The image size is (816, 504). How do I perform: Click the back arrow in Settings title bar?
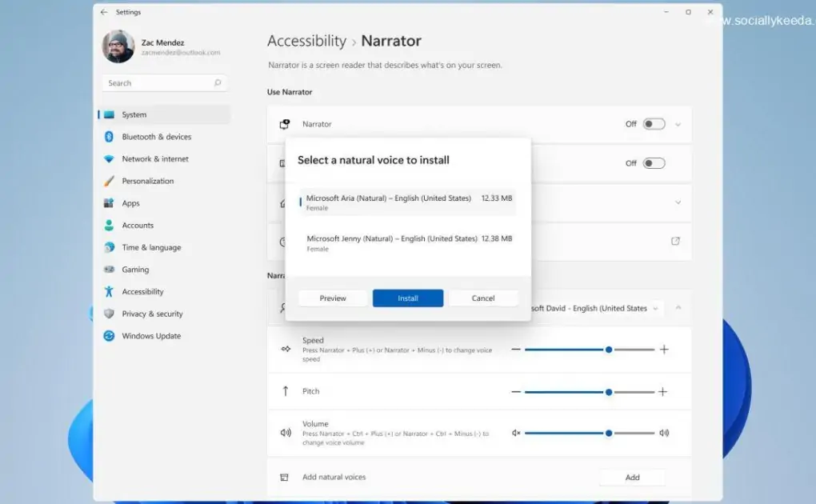click(x=104, y=12)
